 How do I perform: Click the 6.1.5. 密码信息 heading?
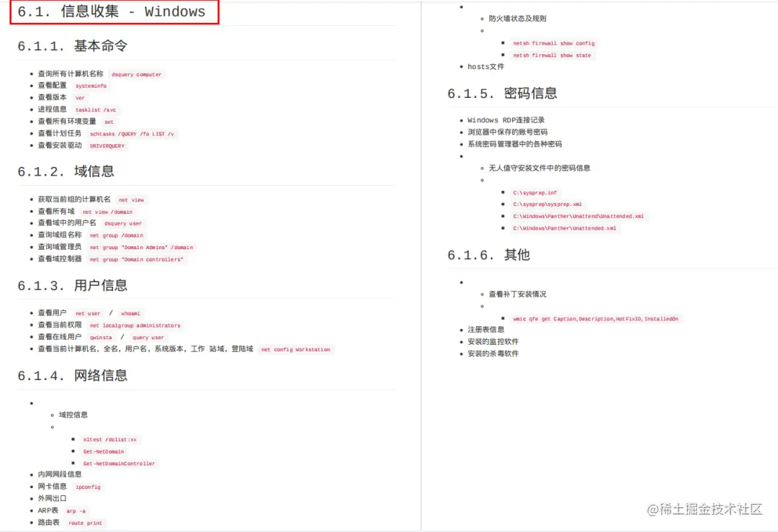(x=502, y=93)
